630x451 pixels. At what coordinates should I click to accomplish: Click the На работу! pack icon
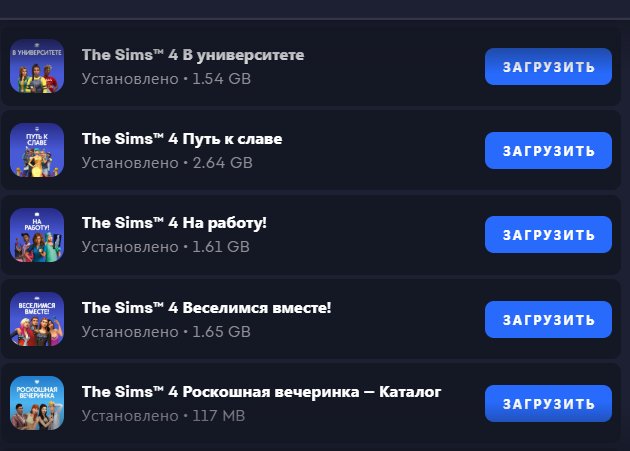pos(37,235)
